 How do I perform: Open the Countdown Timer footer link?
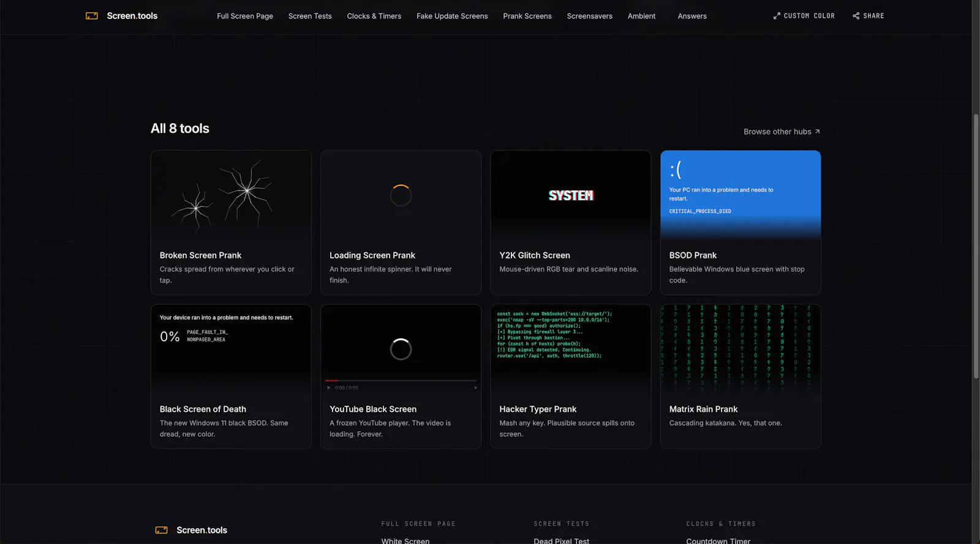click(718, 541)
